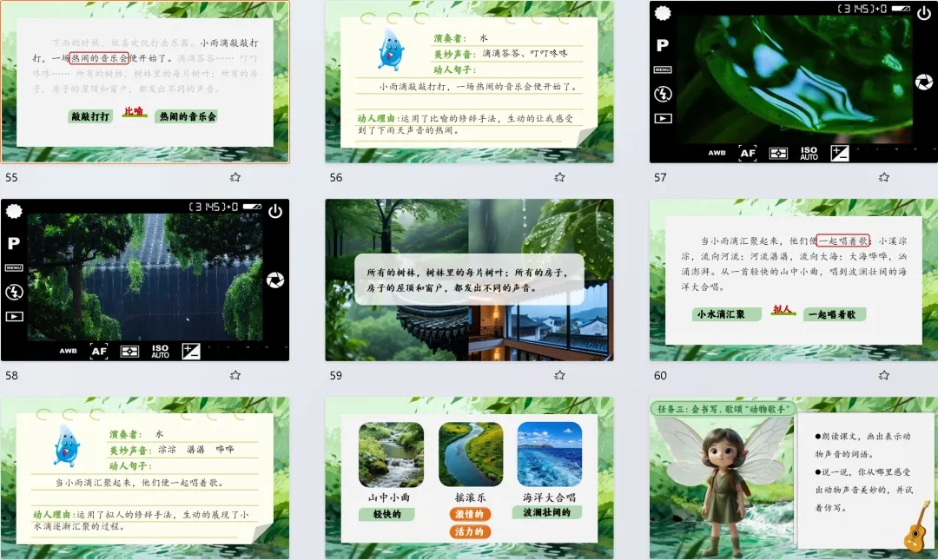Select slide 56 thumbnail
Screen dimensions: 938x560
point(469,82)
